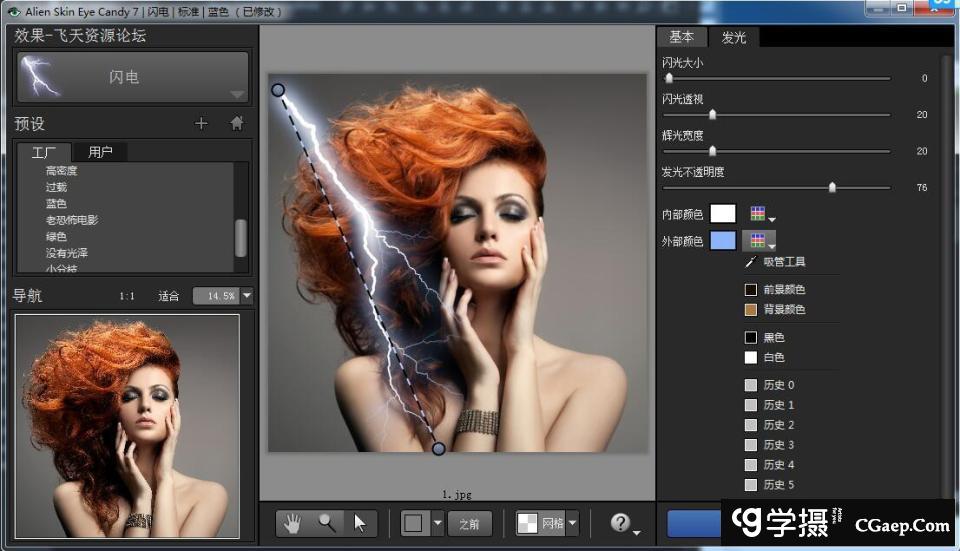This screenshot has width=960, height=551.
Task: Click the 之前 preview button
Action: coord(469,523)
